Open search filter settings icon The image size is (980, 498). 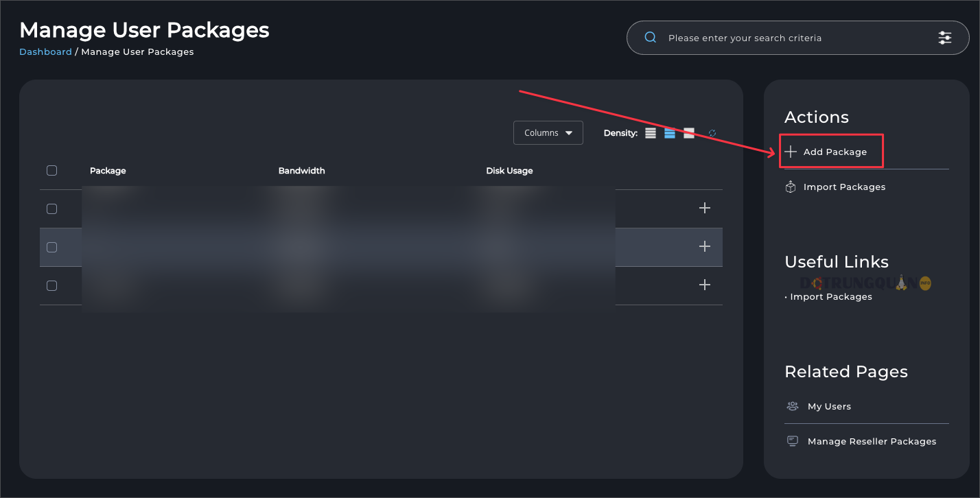945,38
